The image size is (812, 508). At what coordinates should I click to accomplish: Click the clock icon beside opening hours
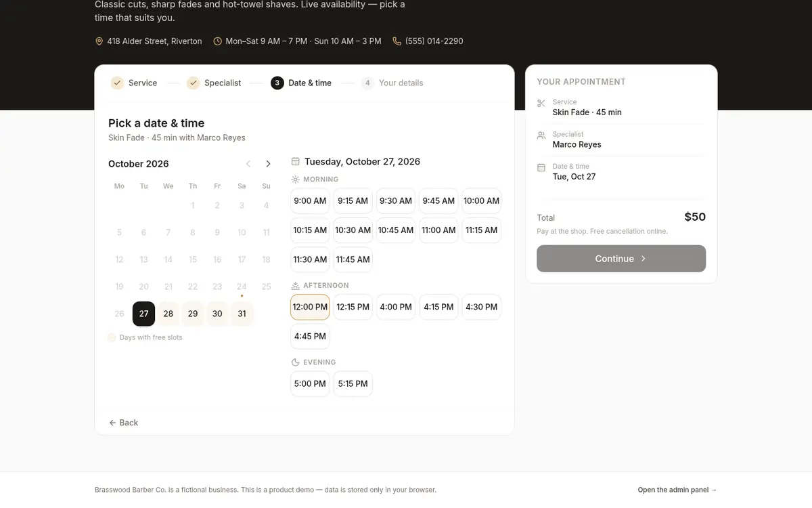pyautogui.click(x=218, y=41)
